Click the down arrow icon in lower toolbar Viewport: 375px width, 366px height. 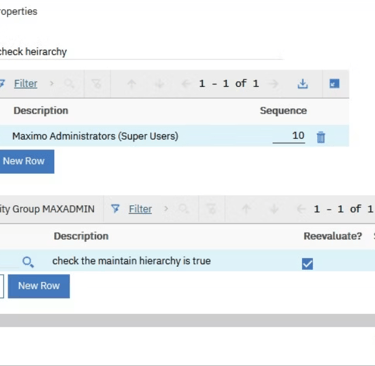tap(274, 209)
